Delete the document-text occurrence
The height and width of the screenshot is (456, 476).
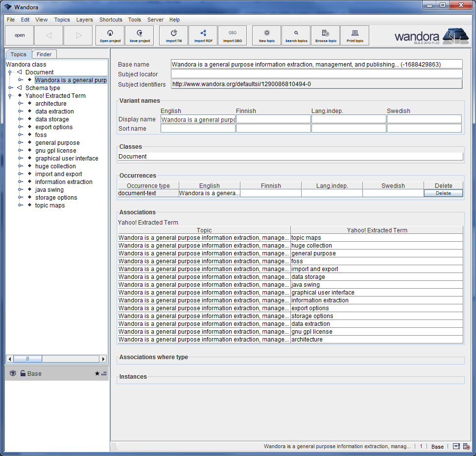click(x=443, y=193)
